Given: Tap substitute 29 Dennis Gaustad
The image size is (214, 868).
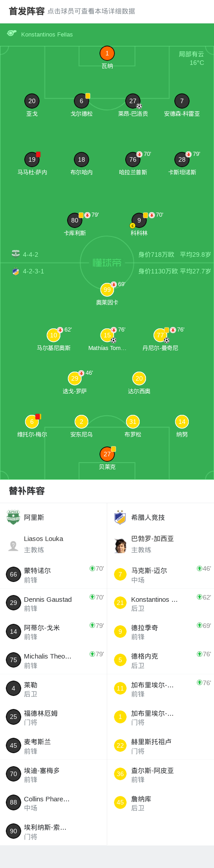Looking at the screenshot, I should 53,603.
